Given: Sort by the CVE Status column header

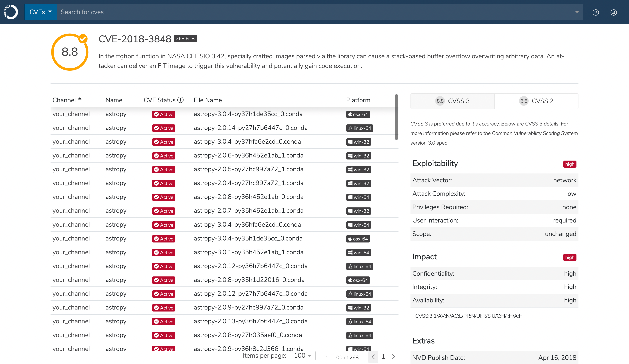Looking at the screenshot, I should [159, 100].
